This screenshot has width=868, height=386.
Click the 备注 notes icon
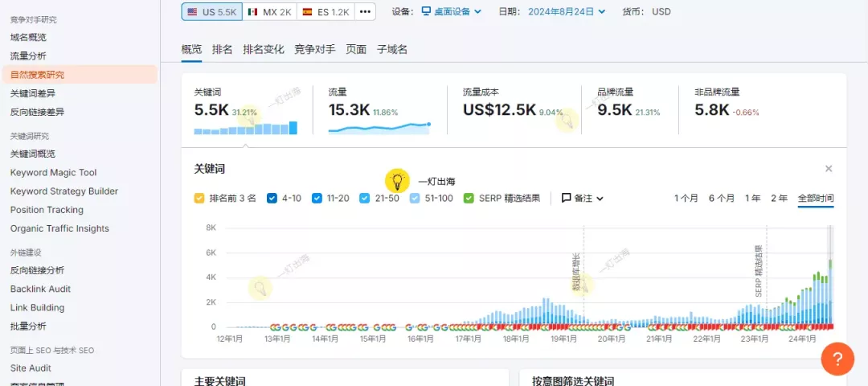click(566, 198)
